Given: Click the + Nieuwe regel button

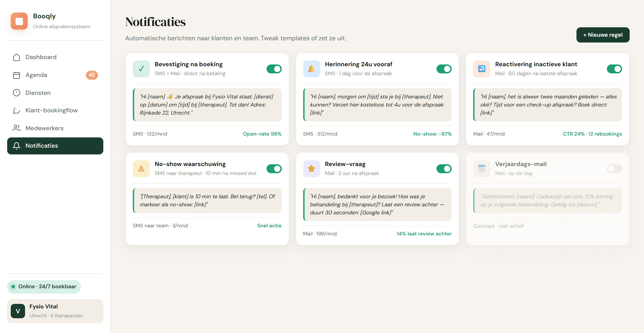Looking at the screenshot, I should tap(603, 35).
